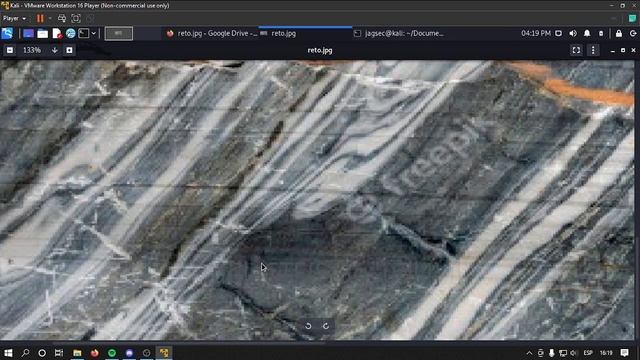This screenshot has width=640, height=360.
Task: Show the desktop from the Kali panel
Action: coord(28,33)
